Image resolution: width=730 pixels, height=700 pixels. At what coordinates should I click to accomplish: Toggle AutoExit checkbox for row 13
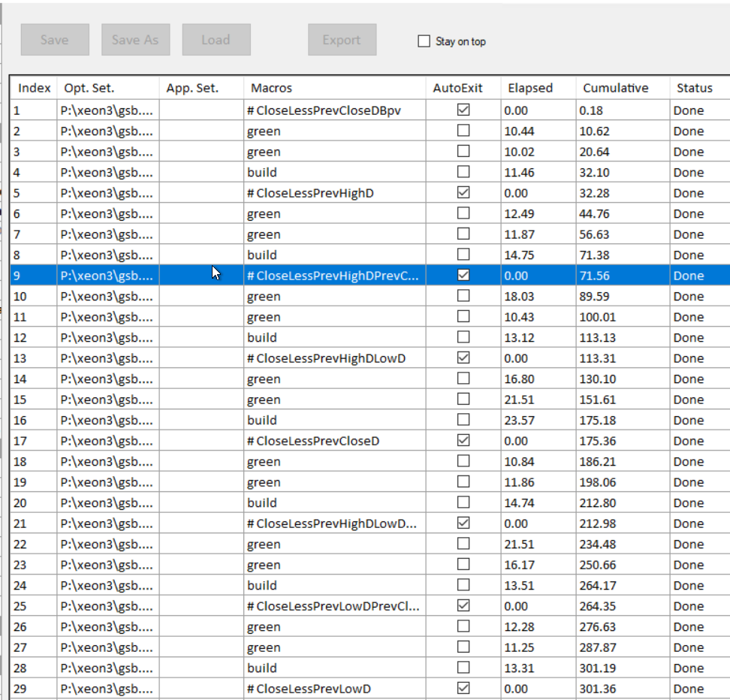point(463,358)
